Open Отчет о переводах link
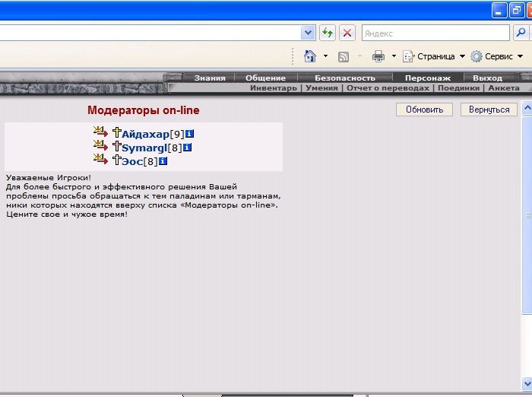 coord(388,88)
